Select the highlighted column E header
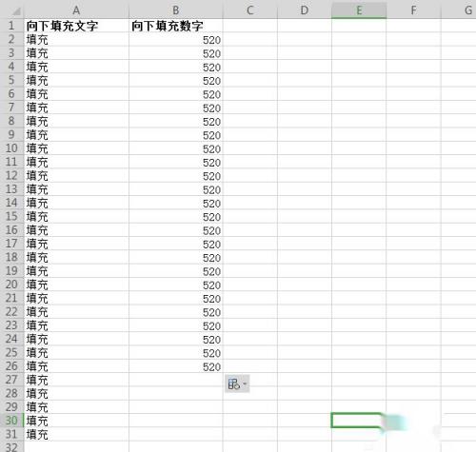Image resolution: width=476 pixels, height=452 pixels. [x=359, y=10]
